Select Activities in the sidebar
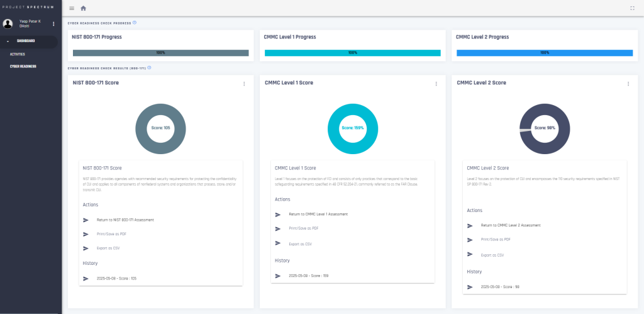Viewport: 644px width, 314px height. click(x=18, y=54)
